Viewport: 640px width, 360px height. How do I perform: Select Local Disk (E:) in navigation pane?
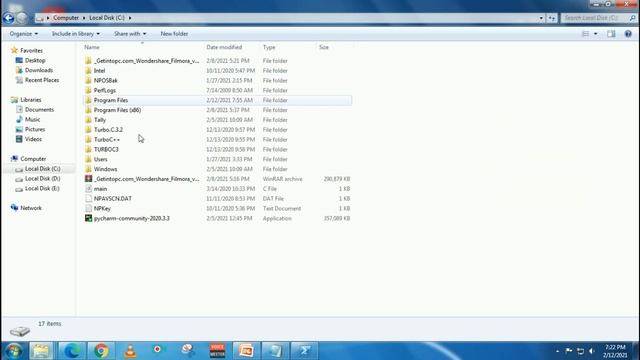[x=42, y=189]
